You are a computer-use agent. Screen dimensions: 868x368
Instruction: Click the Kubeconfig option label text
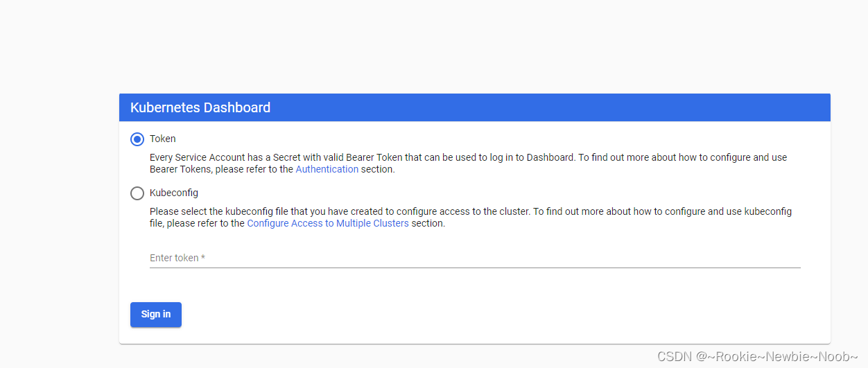point(174,193)
